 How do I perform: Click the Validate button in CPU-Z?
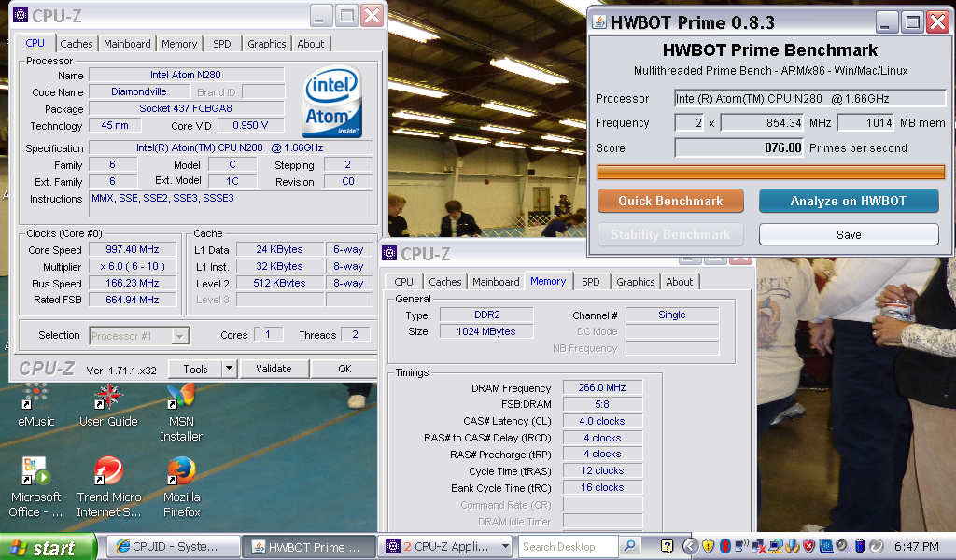(274, 369)
